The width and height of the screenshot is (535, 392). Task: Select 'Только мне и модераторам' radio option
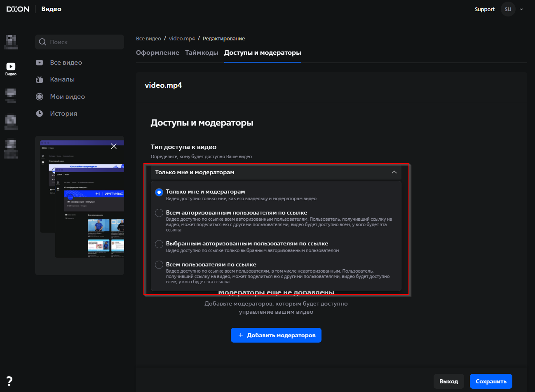tap(159, 192)
